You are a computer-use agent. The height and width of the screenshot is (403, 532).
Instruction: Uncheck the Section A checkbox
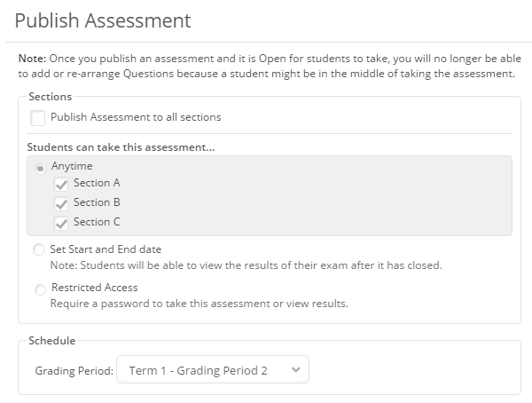point(61,184)
